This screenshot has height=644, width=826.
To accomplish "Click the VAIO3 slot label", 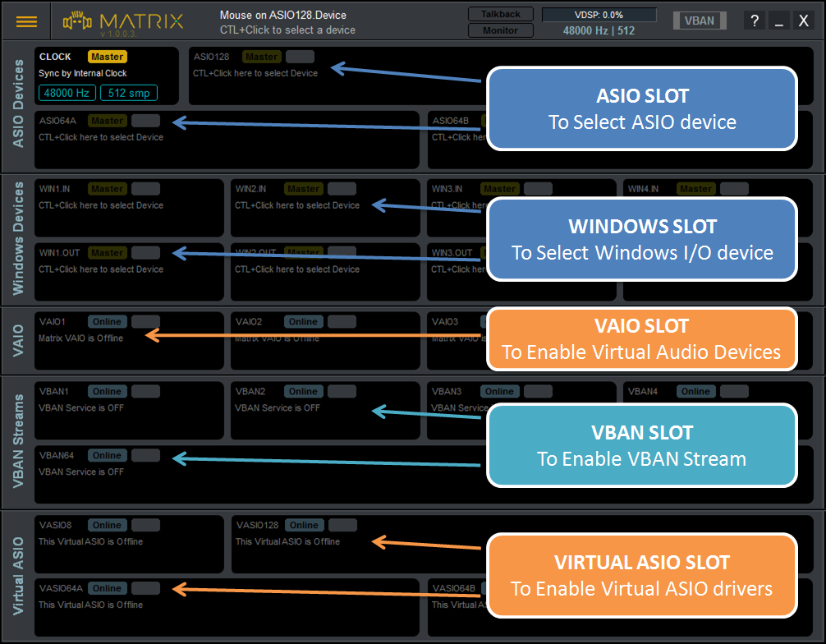I will (445, 321).
